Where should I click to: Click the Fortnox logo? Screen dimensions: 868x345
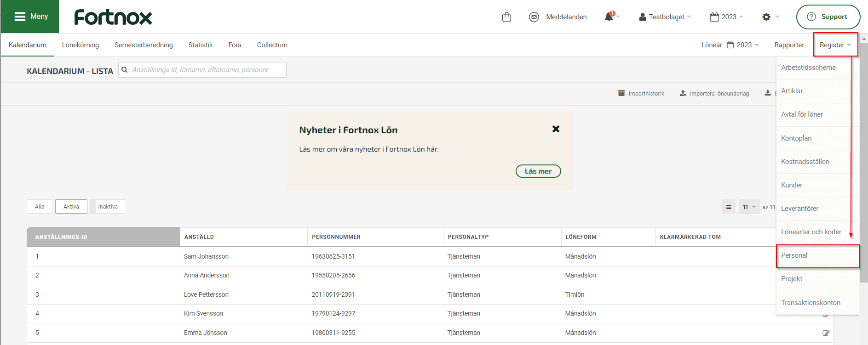(113, 17)
